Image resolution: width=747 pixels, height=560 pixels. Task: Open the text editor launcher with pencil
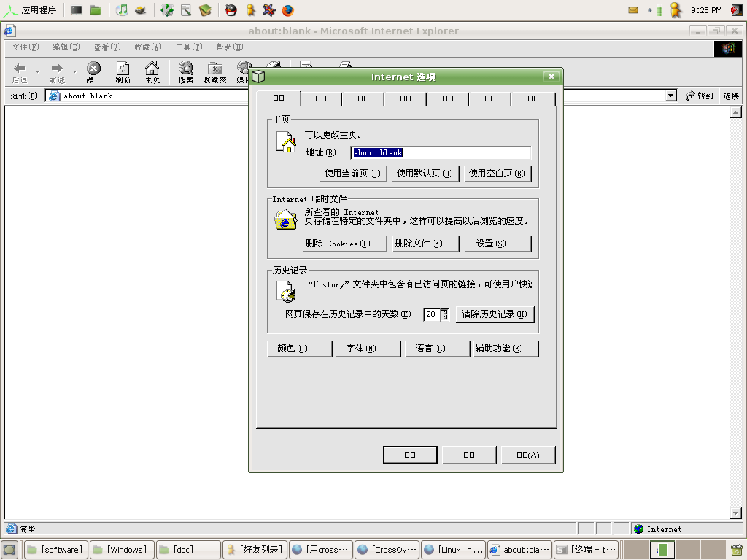pos(186,10)
